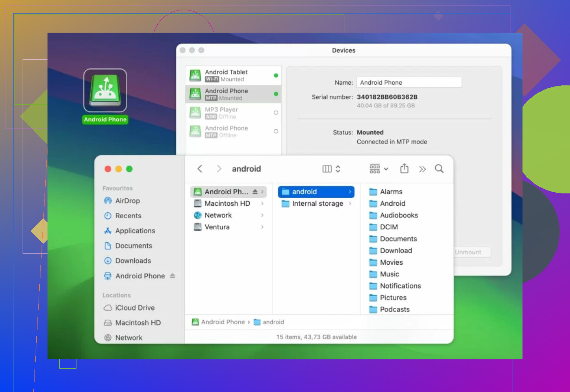Select the android folder in second column
The height and width of the screenshot is (392, 570).
(x=316, y=192)
